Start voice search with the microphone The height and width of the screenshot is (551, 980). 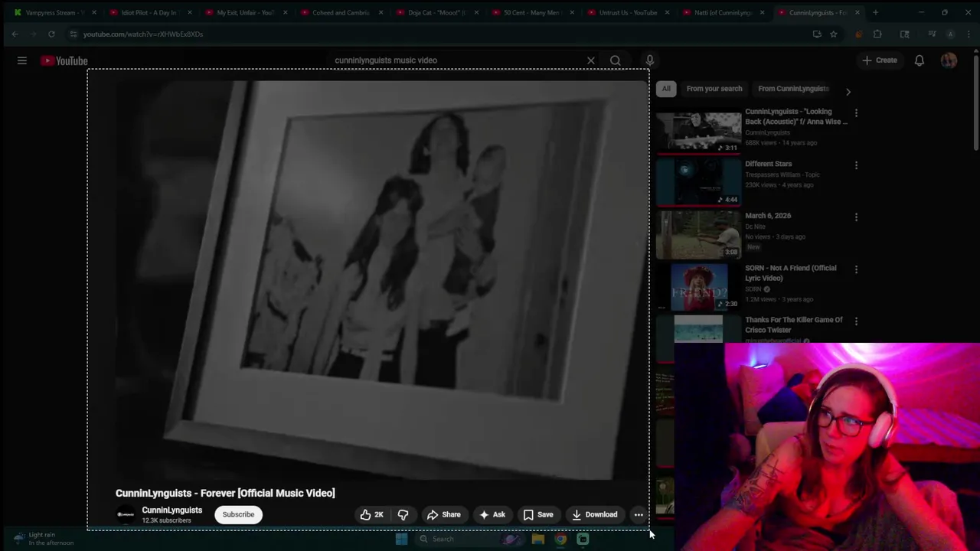(x=650, y=60)
